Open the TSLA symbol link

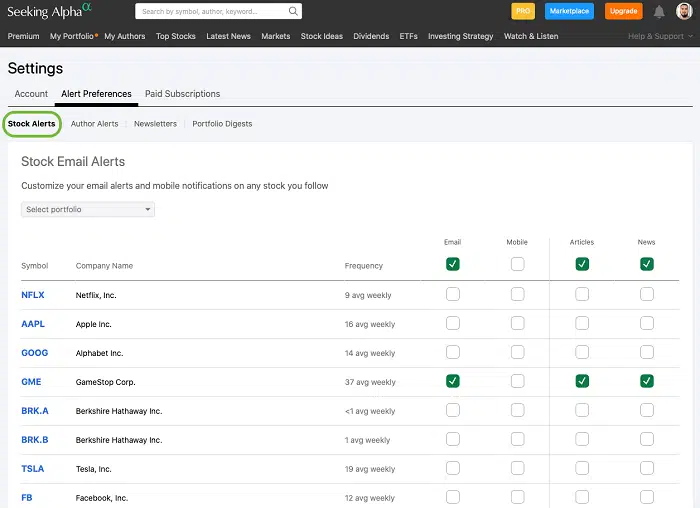click(32, 469)
